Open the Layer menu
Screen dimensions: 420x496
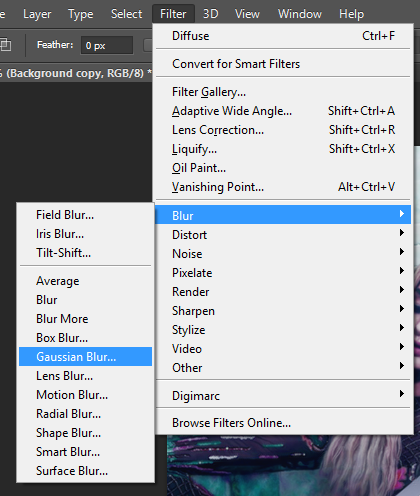pyautogui.click(x=37, y=14)
